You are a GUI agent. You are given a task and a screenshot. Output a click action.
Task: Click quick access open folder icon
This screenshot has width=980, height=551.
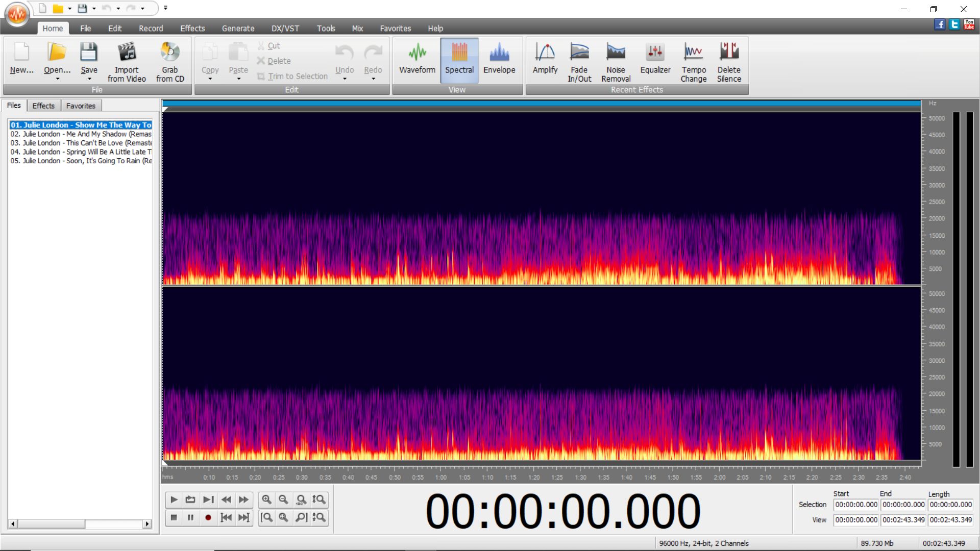coord(58,8)
